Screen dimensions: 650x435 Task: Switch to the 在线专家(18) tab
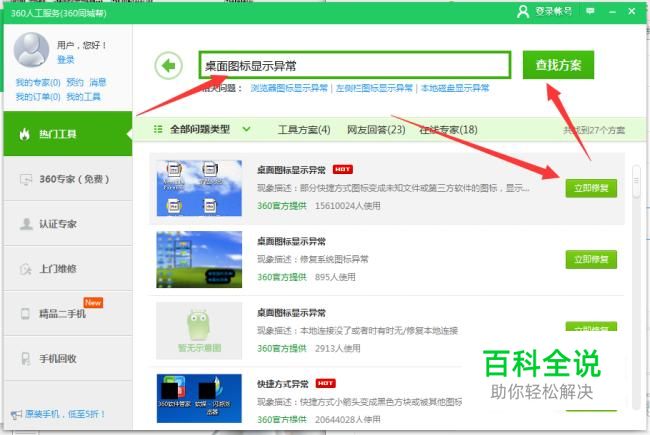coord(448,130)
